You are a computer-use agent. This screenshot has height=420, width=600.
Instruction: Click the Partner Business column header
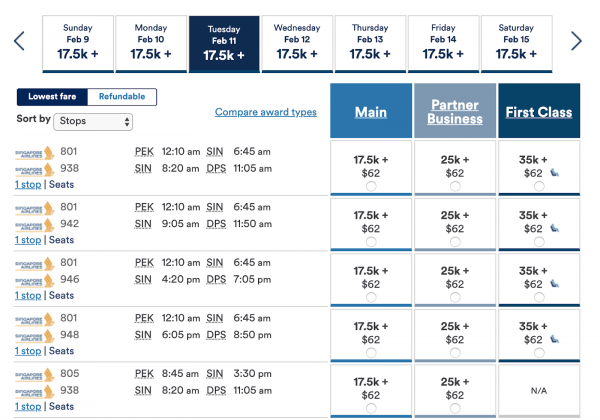(457, 112)
